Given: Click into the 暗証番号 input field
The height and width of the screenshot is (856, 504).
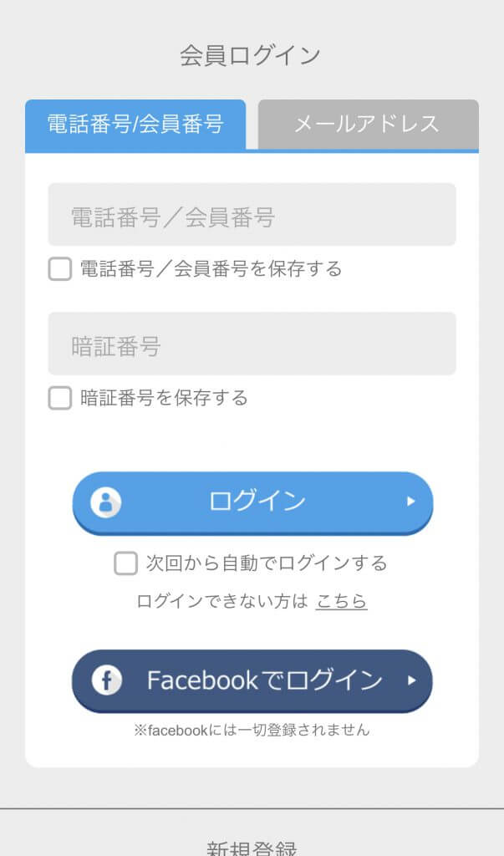Looking at the screenshot, I should (252, 344).
